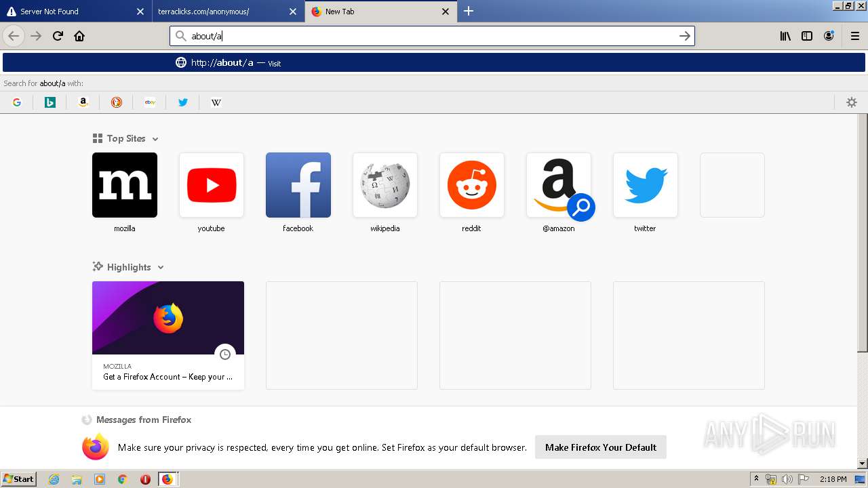Image resolution: width=868 pixels, height=488 pixels.
Task: Open File Explorer from taskbar
Action: tap(77, 479)
